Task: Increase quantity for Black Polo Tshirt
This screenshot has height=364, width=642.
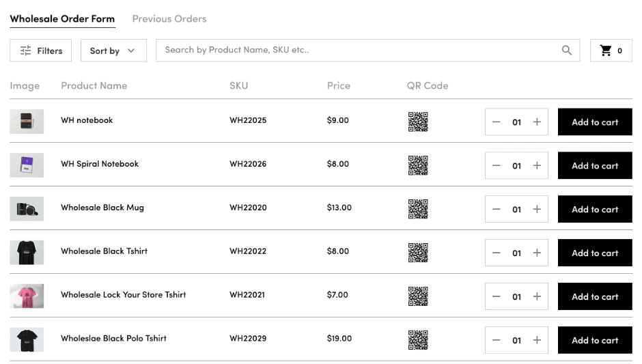Action: pos(537,340)
